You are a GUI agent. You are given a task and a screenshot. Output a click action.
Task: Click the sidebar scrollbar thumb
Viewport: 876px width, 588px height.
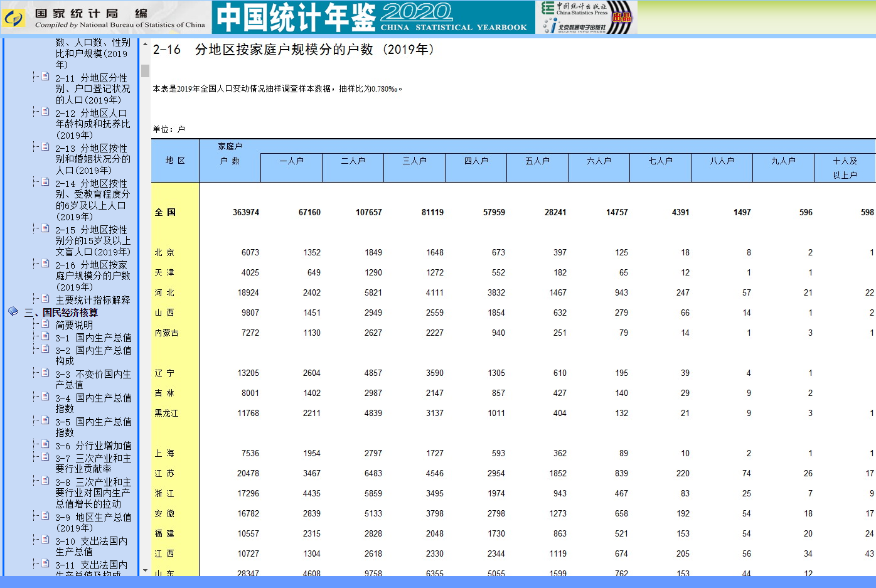(x=145, y=70)
